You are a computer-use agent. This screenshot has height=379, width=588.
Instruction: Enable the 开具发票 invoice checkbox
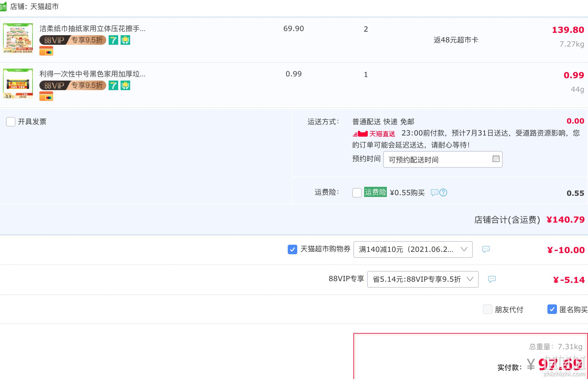[11, 122]
